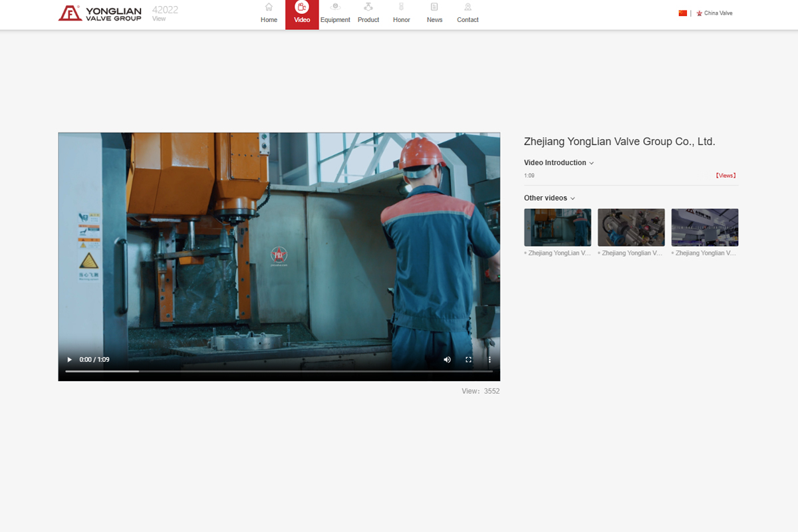Screen dimensions: 798x532
Task: Switch to the Video tab
Action: (302, 14)
